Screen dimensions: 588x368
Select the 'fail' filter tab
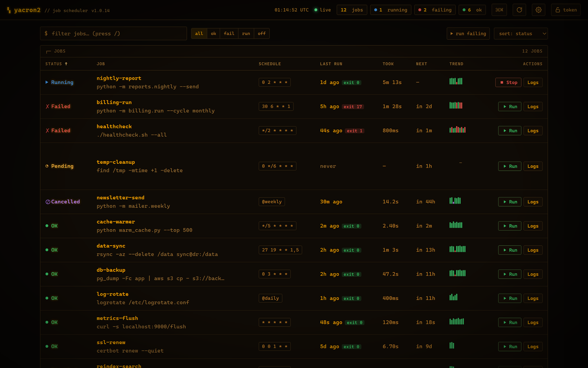[229, 33]
